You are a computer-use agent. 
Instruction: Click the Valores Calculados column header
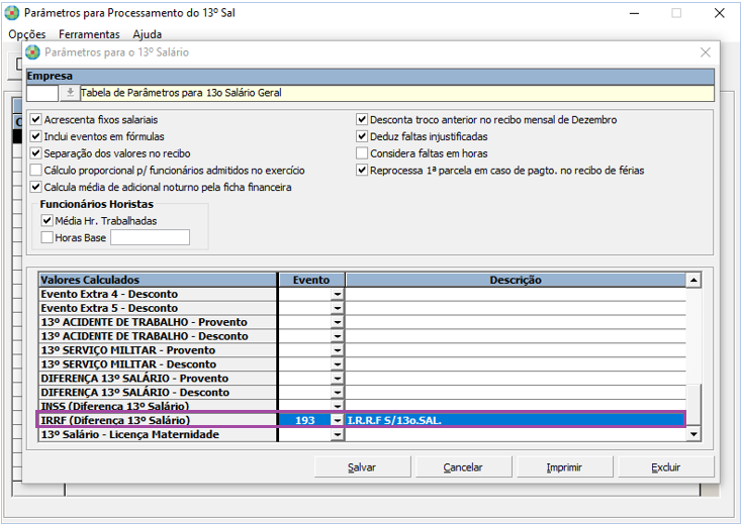158,280
